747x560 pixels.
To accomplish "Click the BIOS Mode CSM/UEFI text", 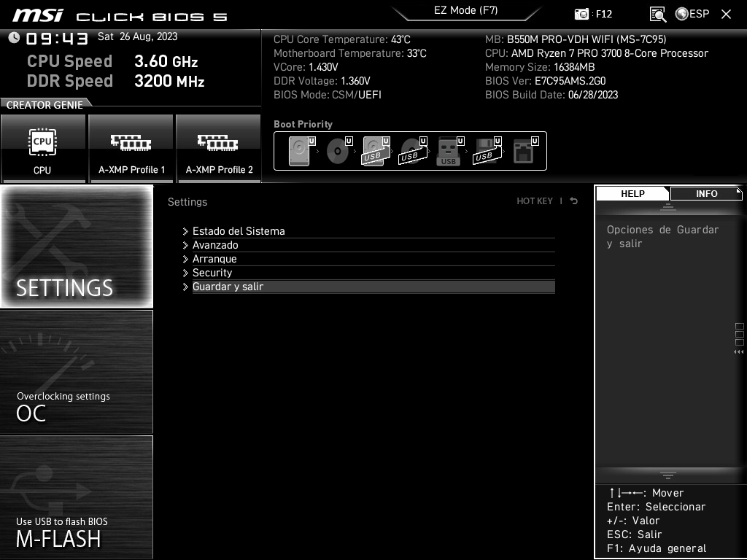I will (x=328, y=95).
